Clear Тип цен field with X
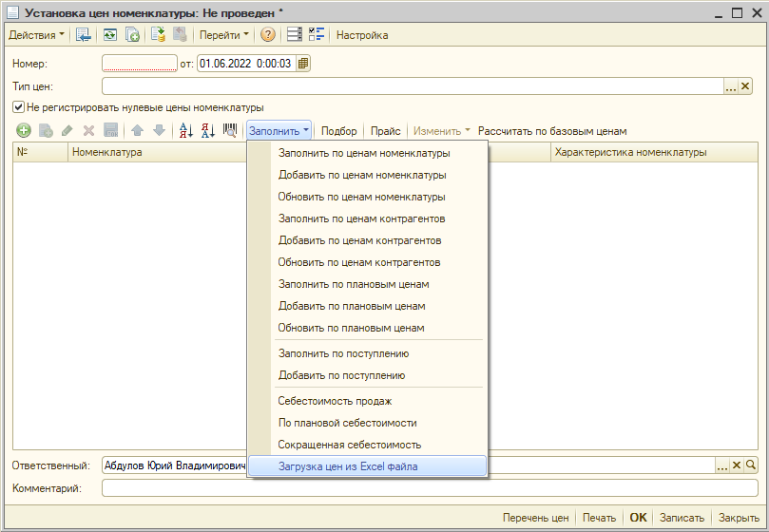 coord(745,86)
